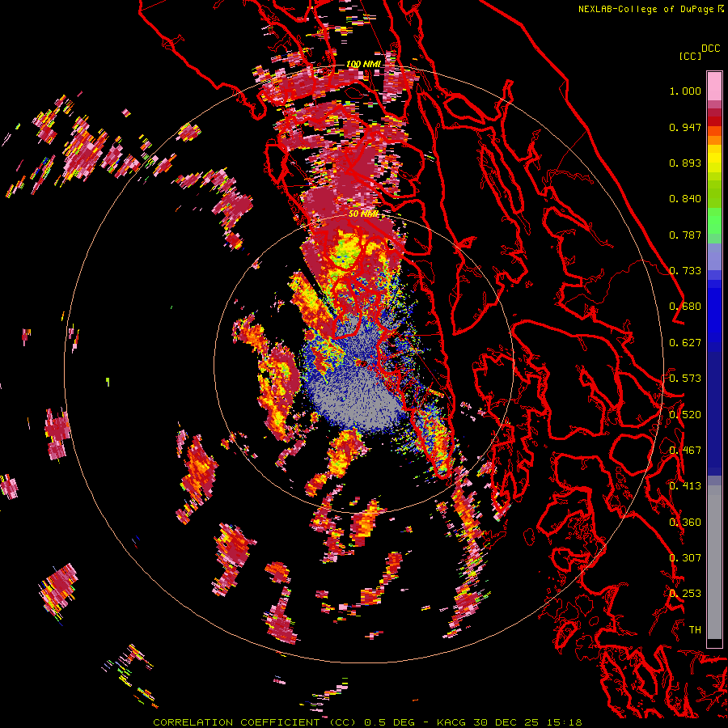Viewport: 728px width, 728px height.
Task: Click the DCC label above the color bar
Action: click(710, 49)
